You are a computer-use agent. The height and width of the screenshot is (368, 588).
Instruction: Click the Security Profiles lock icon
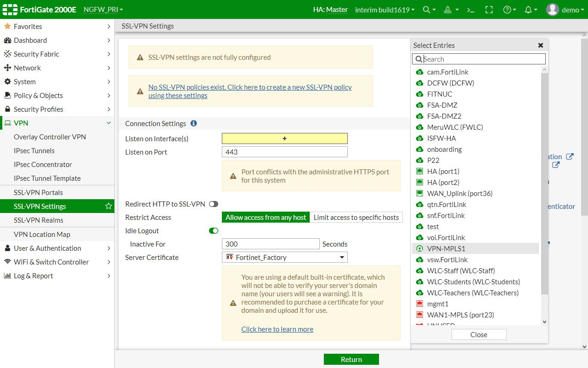7,109
